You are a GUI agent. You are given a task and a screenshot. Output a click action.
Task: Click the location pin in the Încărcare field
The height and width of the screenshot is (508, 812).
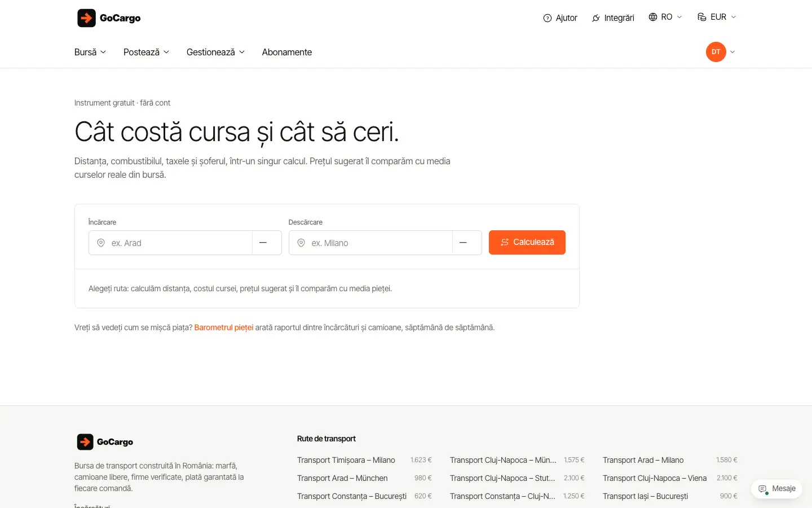(x=101, y=243)
